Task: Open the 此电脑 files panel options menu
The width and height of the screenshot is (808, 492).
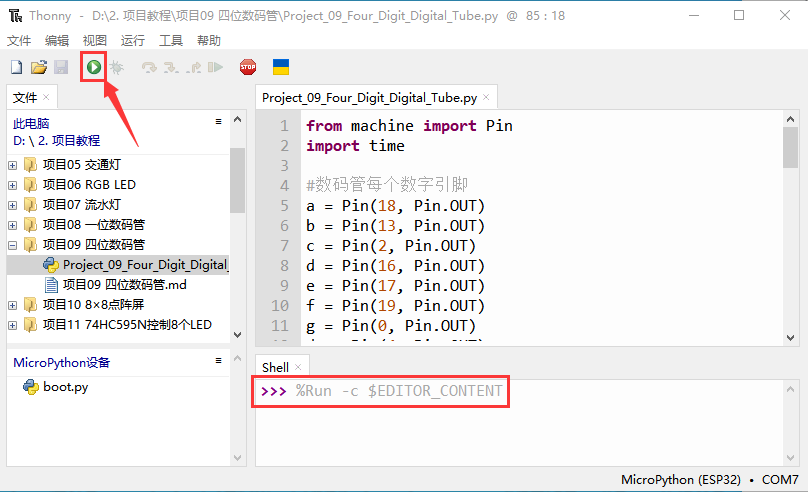Action: click(x=218, y=121)
